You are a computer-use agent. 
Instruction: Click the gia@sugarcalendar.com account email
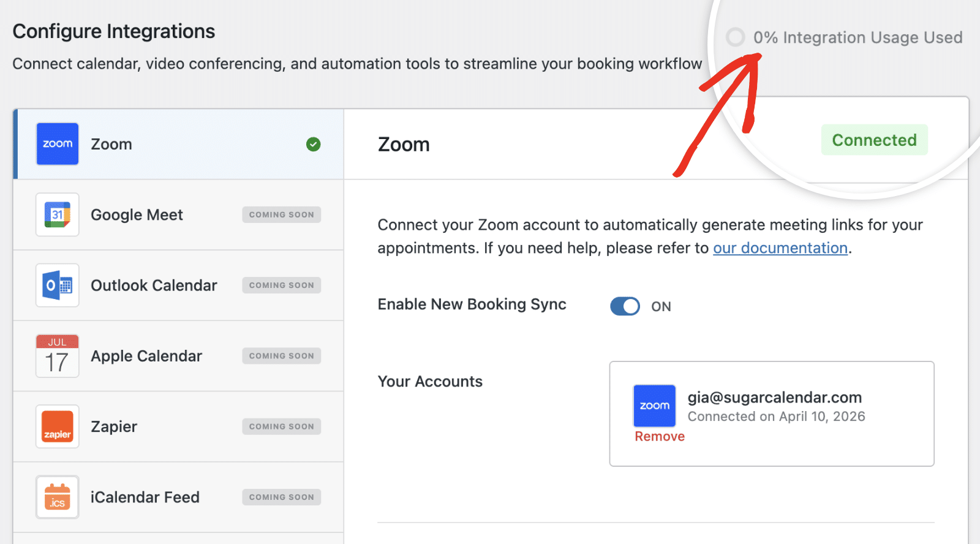tap(775, 398)
